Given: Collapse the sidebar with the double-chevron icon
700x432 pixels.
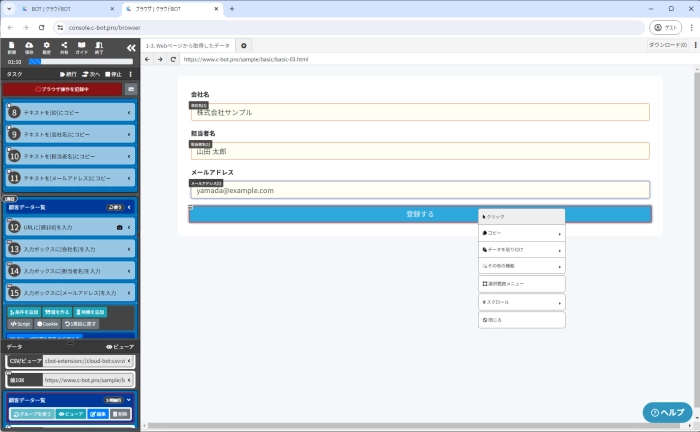Looking at the screenshot, I should point(131,48).
